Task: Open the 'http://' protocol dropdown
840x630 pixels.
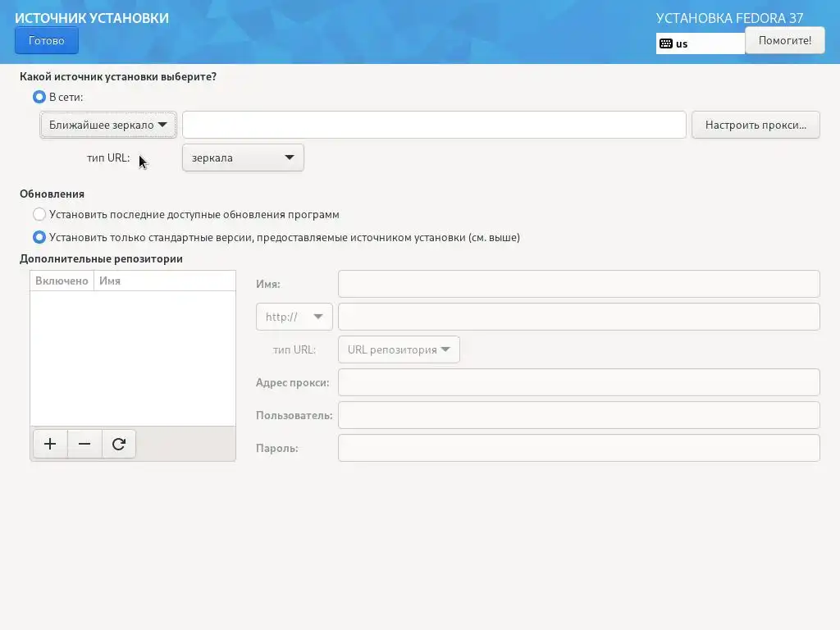Action: coord(294,317)
